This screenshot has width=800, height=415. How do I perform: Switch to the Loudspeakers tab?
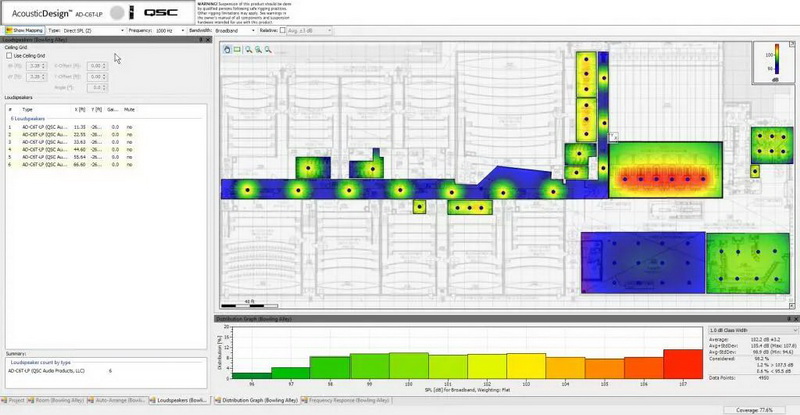[179, 400]
